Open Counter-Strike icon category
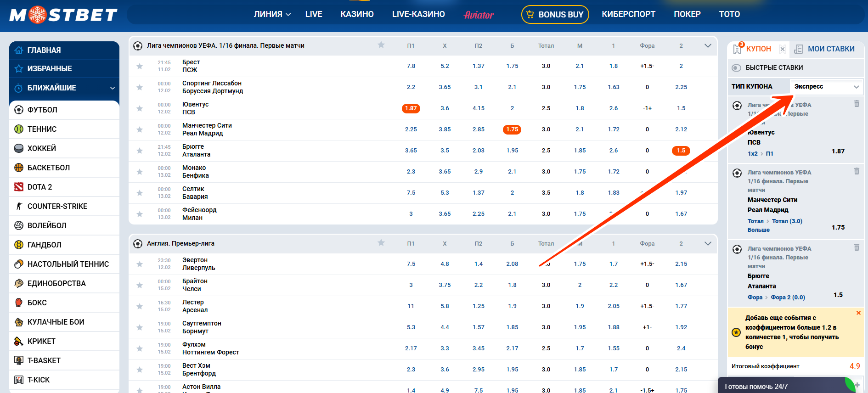This screenshot has height=393, width=868. (x=19, y=206)
